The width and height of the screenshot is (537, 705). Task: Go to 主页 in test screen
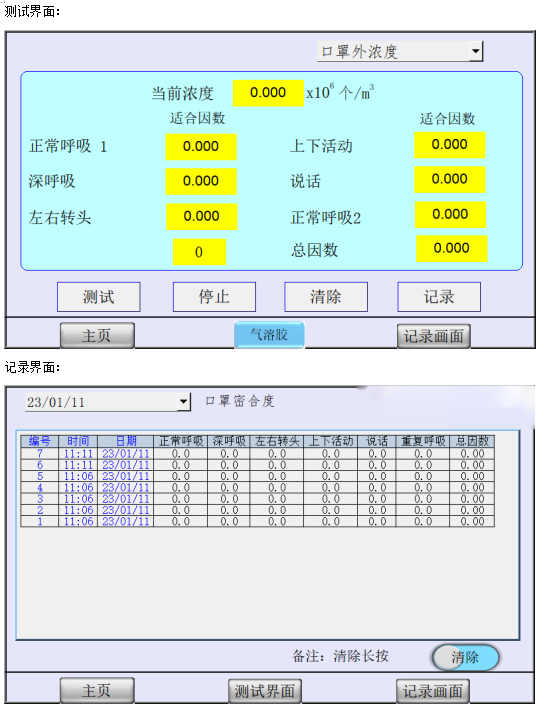(97, 335)
